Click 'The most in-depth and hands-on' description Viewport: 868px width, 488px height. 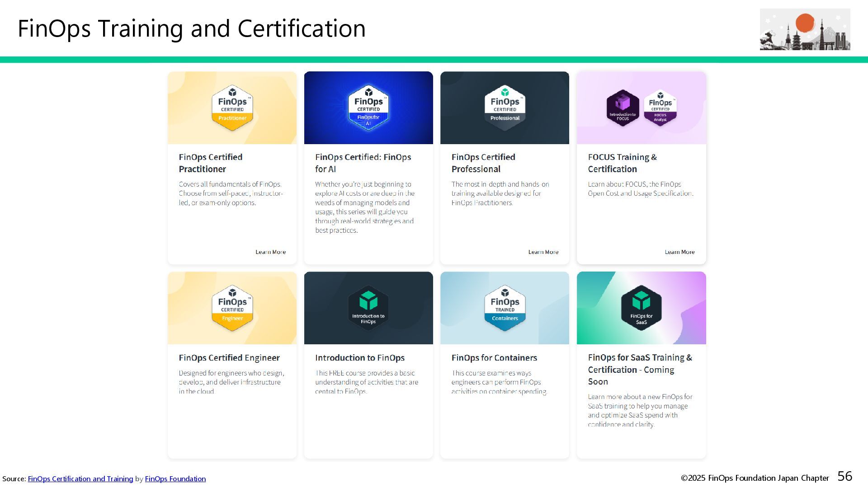click(x=500, y=193)
